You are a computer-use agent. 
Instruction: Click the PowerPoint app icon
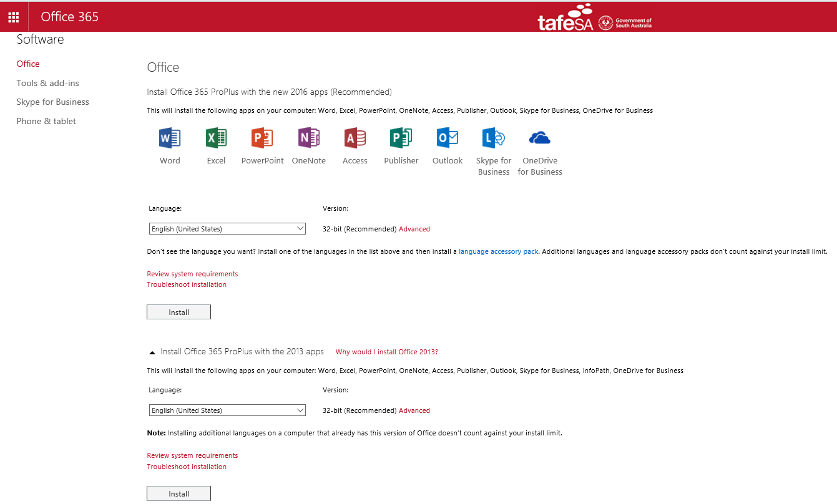[262, 138]
